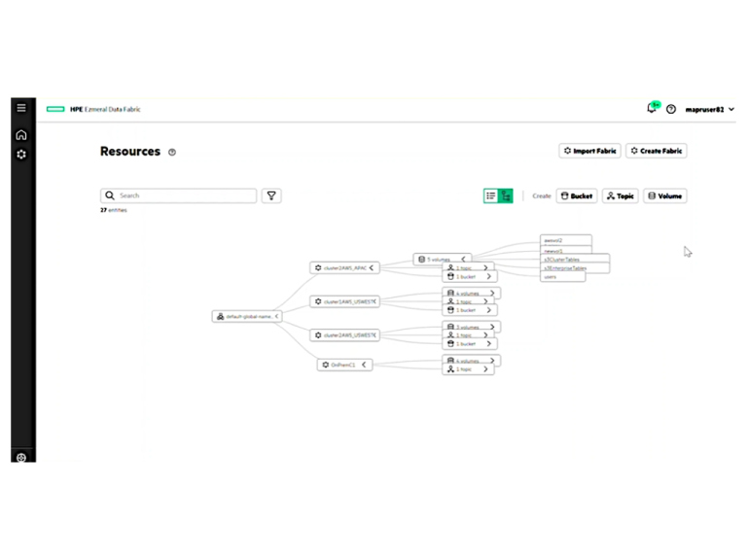Switch to graph topology view
747x560 pixels.
tap(506, 195)
